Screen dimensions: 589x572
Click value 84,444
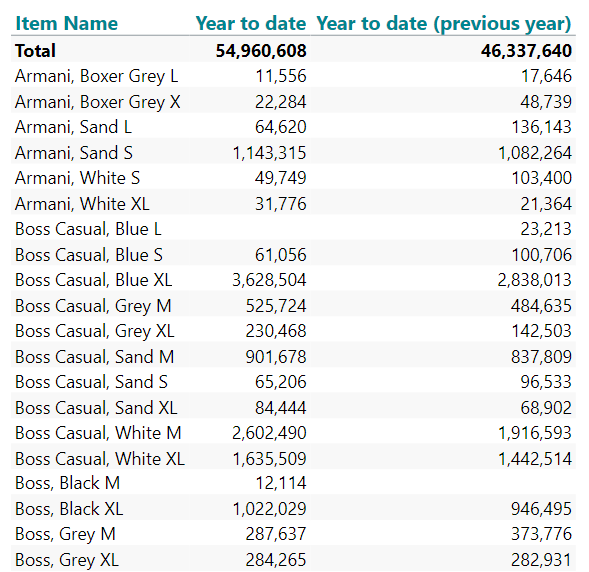(x=281, y=408)
